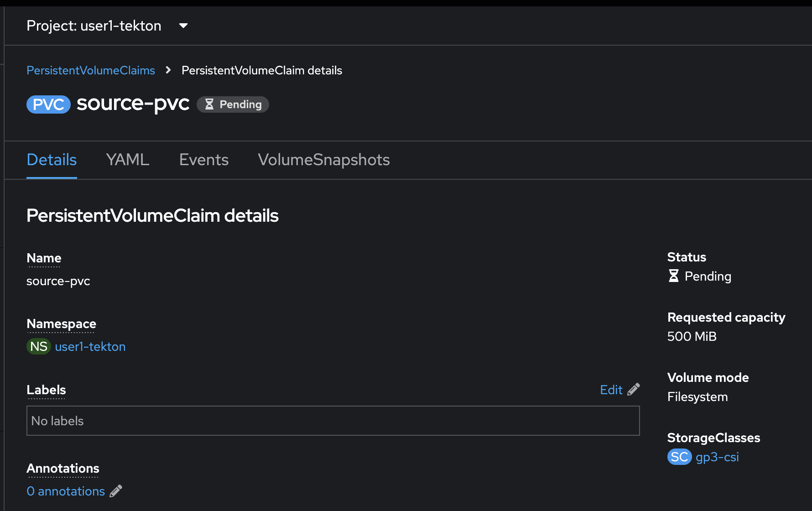Click the PVC resource badge icon

click(48, 104)
